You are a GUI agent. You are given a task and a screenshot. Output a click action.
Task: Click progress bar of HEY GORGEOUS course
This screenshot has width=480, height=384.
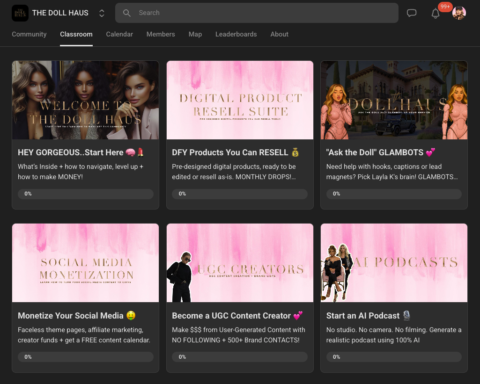point(86,194)
